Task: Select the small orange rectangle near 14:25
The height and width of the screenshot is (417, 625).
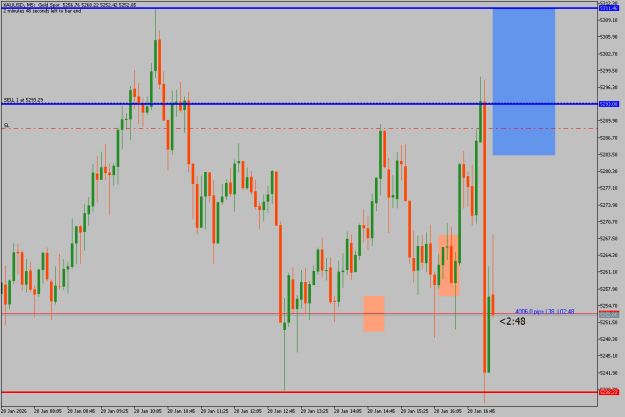Action: point(374,314)
